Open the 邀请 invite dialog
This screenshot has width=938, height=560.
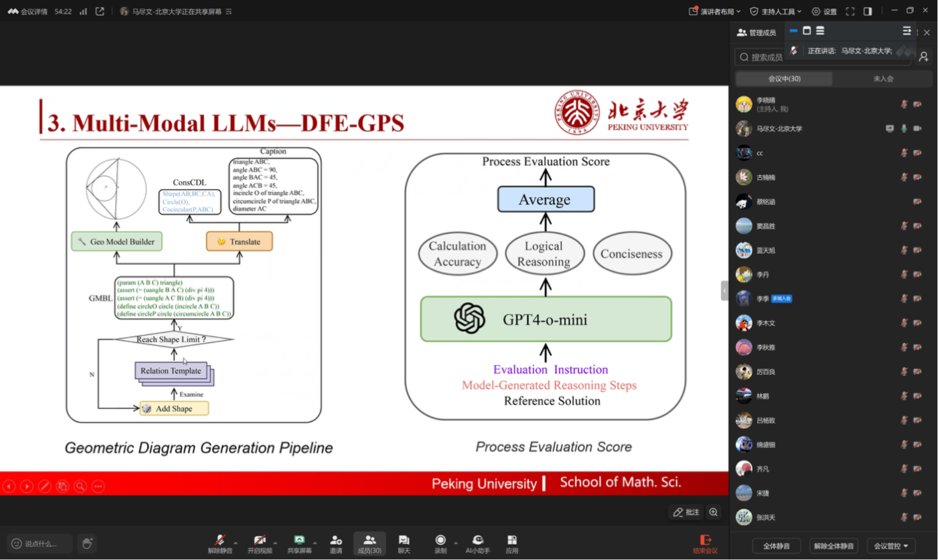[336, 544]
